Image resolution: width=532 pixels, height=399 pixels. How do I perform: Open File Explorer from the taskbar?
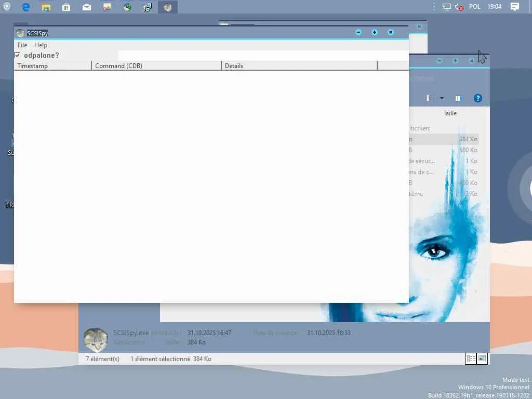coord(46,7)
